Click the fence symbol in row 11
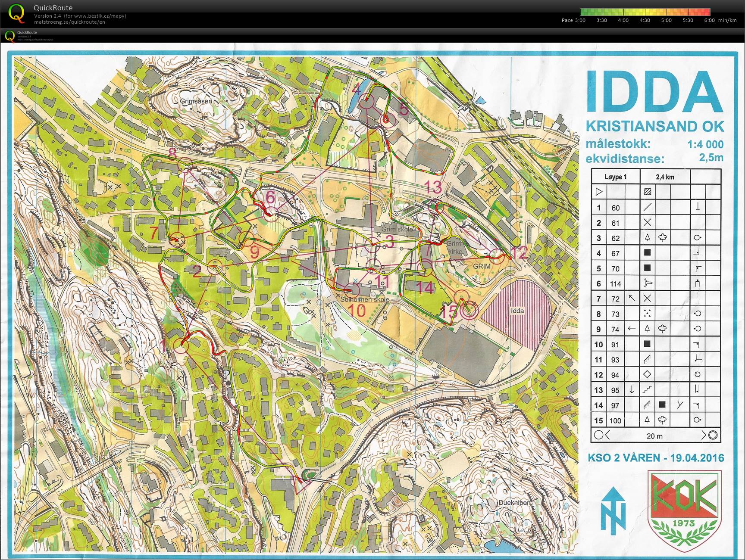 [x=647, y=359]
